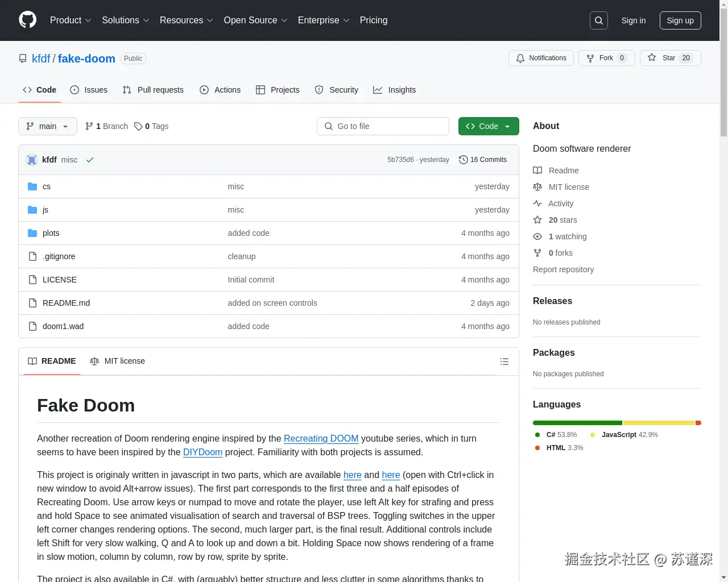This screenshot has height=582, width=728.
Task: Open the Recreating DOOM link
Action: click(x=321, y=439)
